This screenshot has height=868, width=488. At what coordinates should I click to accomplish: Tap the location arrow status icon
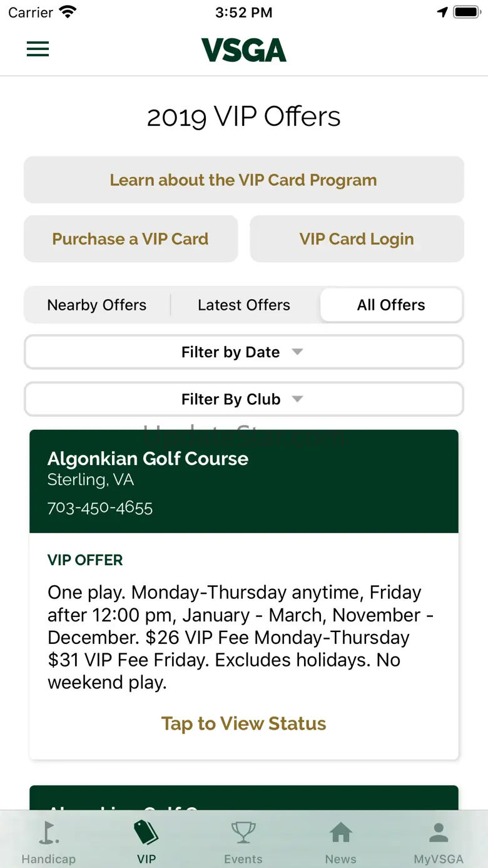[442, 13]
